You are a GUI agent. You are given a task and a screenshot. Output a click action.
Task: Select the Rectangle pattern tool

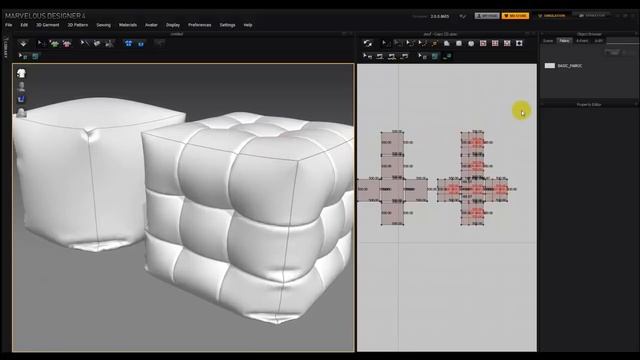coord(459,43)
